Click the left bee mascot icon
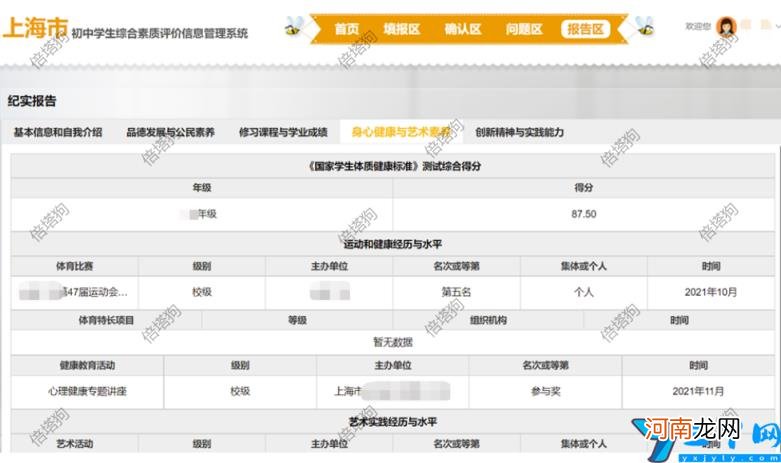This screenshot has width=781, height=463. tap(294, 26)
